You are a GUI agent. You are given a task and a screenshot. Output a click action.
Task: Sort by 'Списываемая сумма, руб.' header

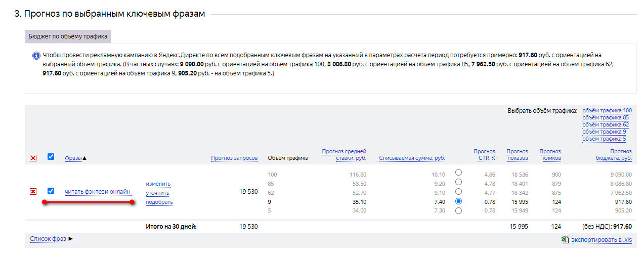coord(412,158)
